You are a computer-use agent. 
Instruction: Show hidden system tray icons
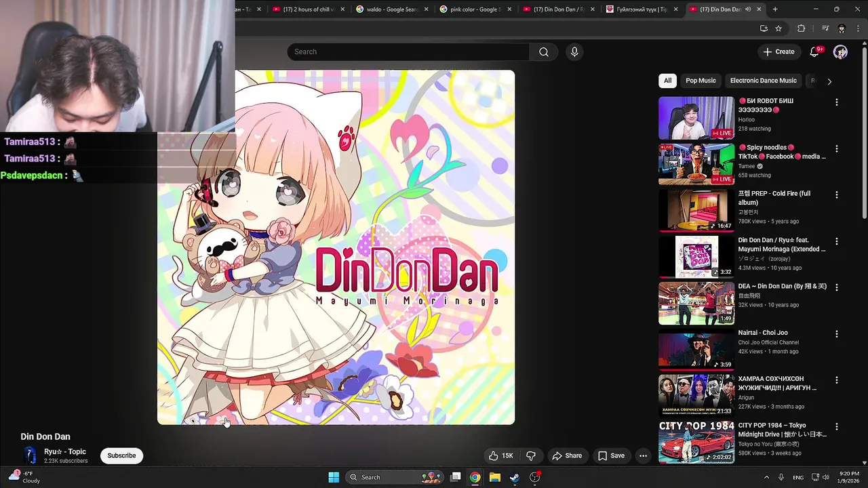coord(766,477)
